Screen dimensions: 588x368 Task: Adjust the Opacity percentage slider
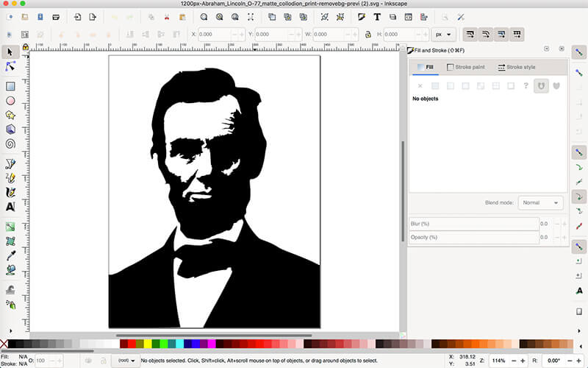[474, 237]
